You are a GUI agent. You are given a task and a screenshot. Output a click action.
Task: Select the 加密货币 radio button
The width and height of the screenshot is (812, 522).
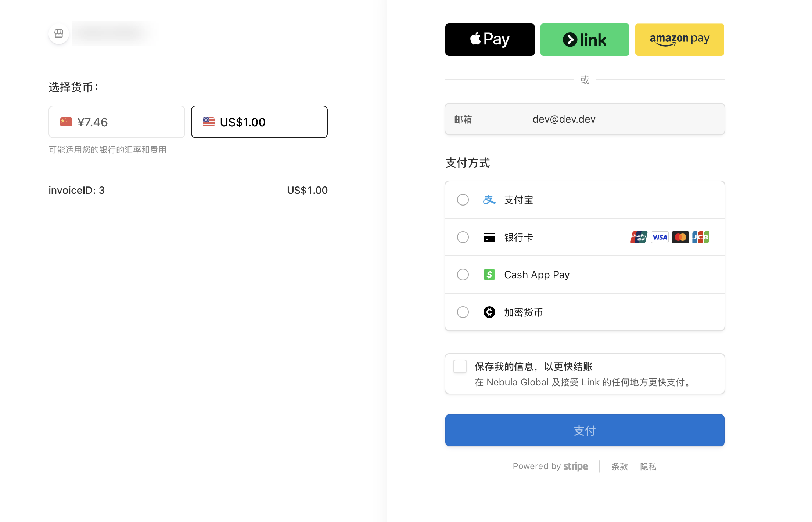463,312
